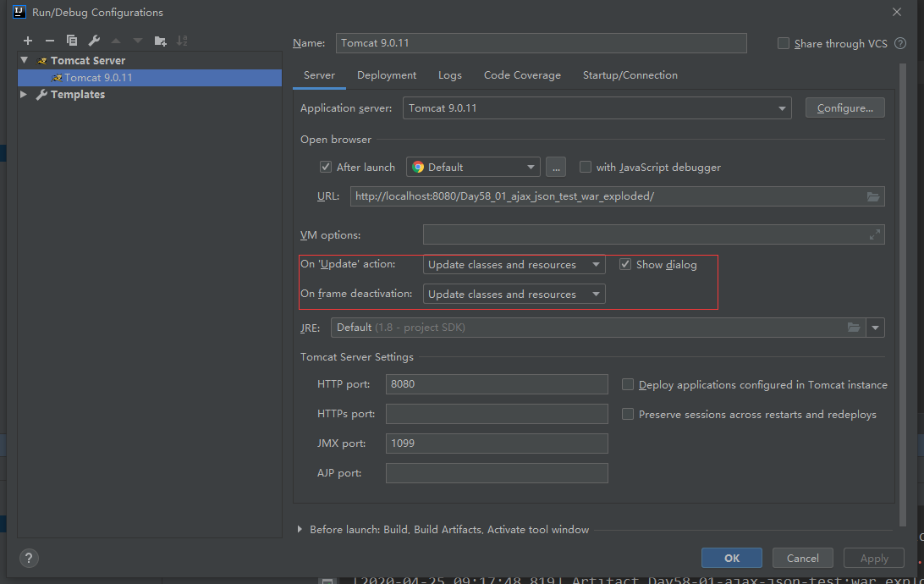Open edit defaults with the wrench icon
This screenshot has width=924, height=584.
click(x=94, y=40)
